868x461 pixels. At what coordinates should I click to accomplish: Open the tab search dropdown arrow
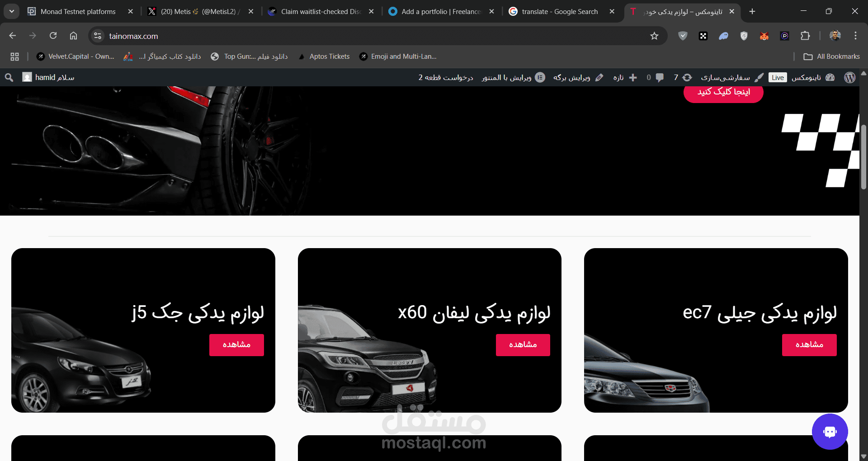[12, 11]
